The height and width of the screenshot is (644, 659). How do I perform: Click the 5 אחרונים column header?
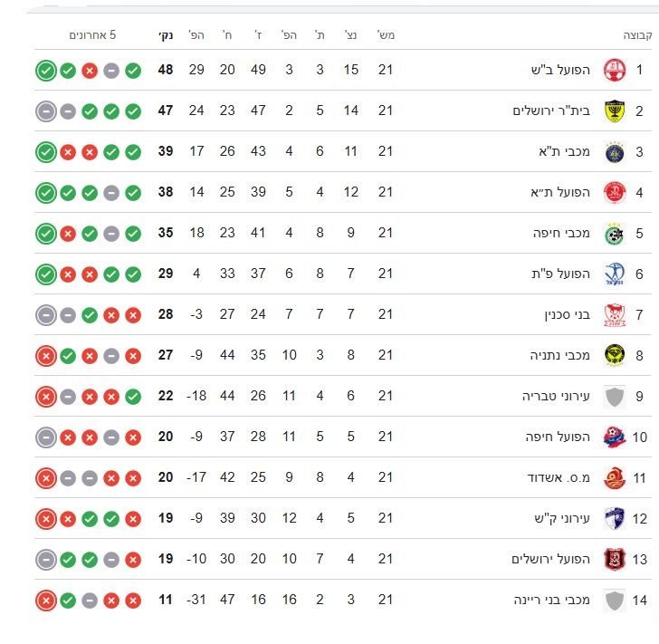[92, 35]
